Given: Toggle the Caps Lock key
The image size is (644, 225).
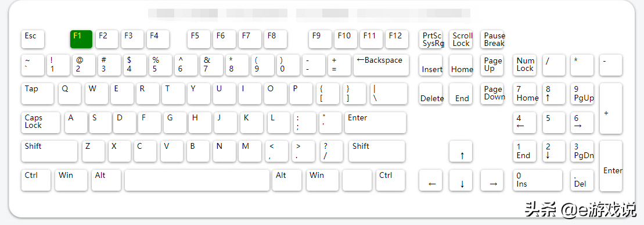Looking at the screenshot, I should coord(41,123).
